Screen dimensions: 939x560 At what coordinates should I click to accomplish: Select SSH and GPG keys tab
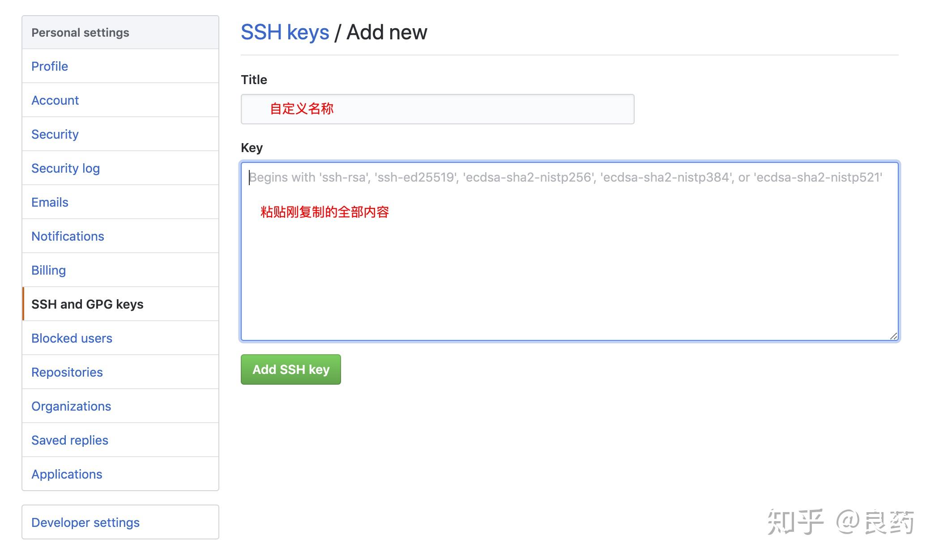87,304
